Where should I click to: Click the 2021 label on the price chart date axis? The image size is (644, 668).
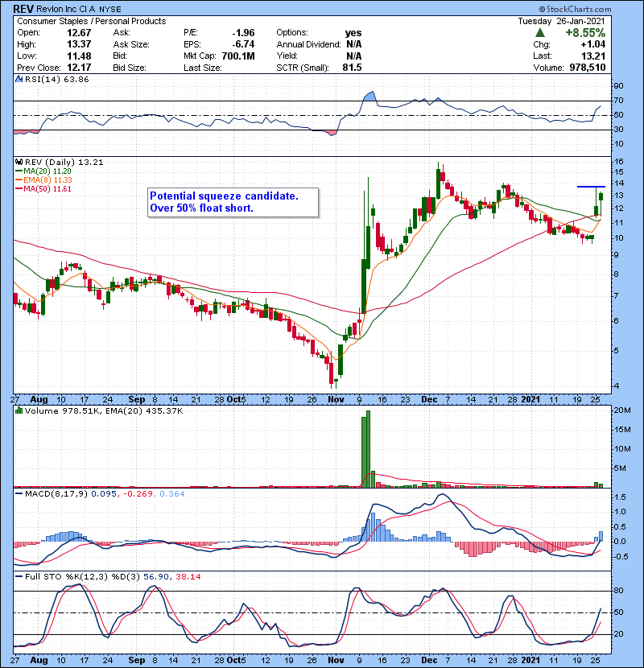[x=530, y=398]
